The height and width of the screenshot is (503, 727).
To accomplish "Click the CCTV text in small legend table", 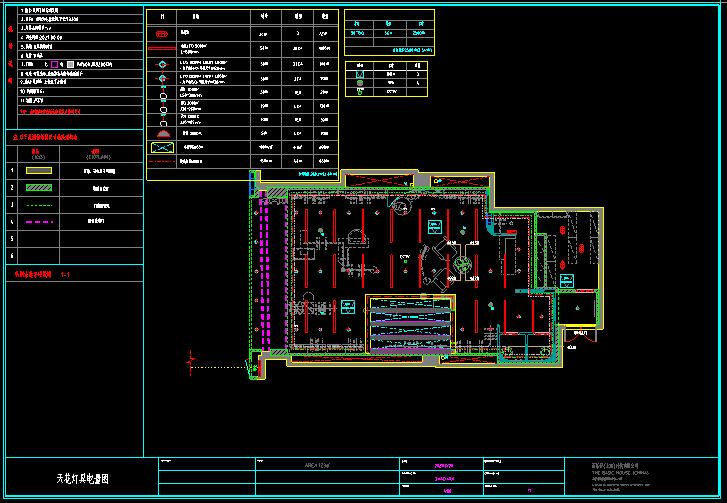I will [392, 92].
